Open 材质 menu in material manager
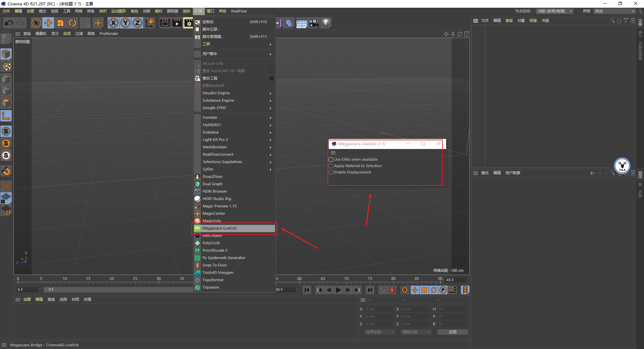 (75, 299)
